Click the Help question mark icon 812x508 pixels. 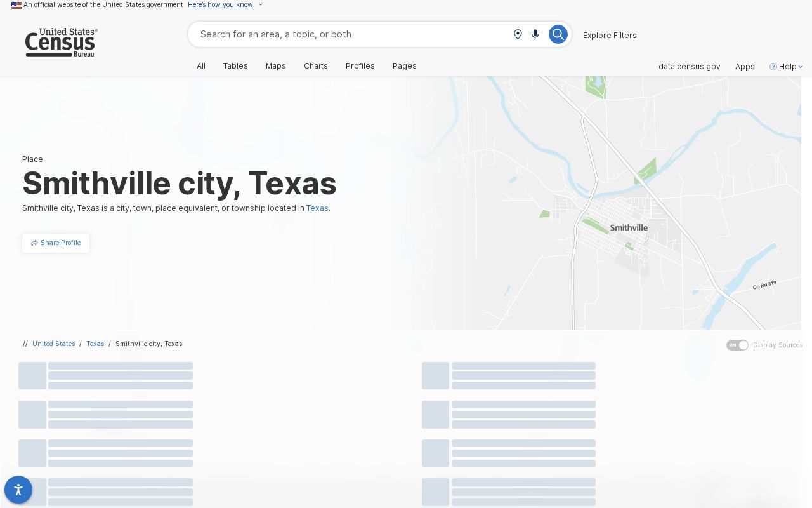(773, 67)
